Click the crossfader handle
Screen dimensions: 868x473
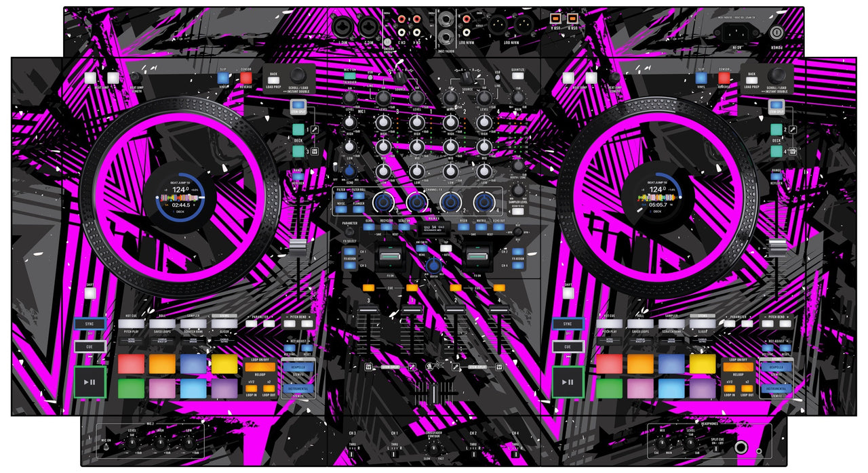[435, 394]
